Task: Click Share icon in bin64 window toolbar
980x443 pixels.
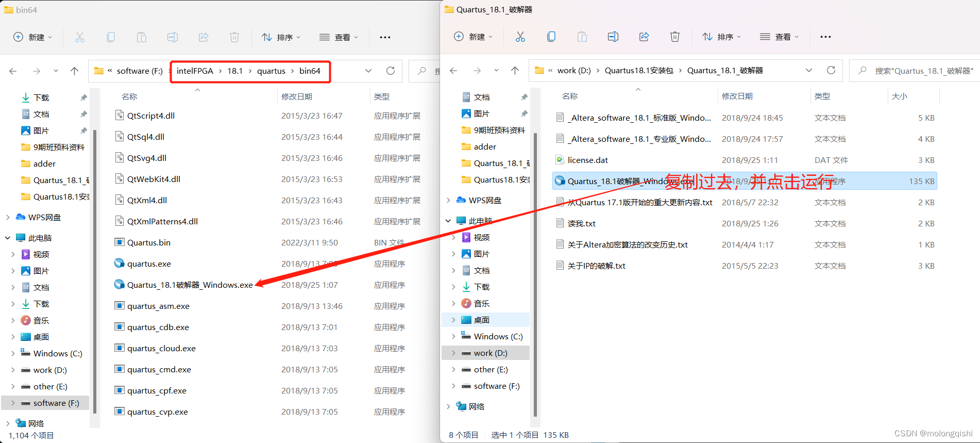Action: tap(203, 37)
